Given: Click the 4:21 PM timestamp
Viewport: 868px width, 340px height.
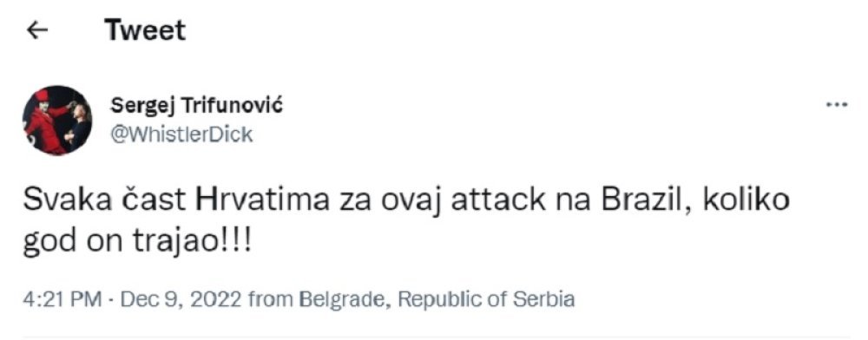Looking at the screenshot, I should (62, 299).
